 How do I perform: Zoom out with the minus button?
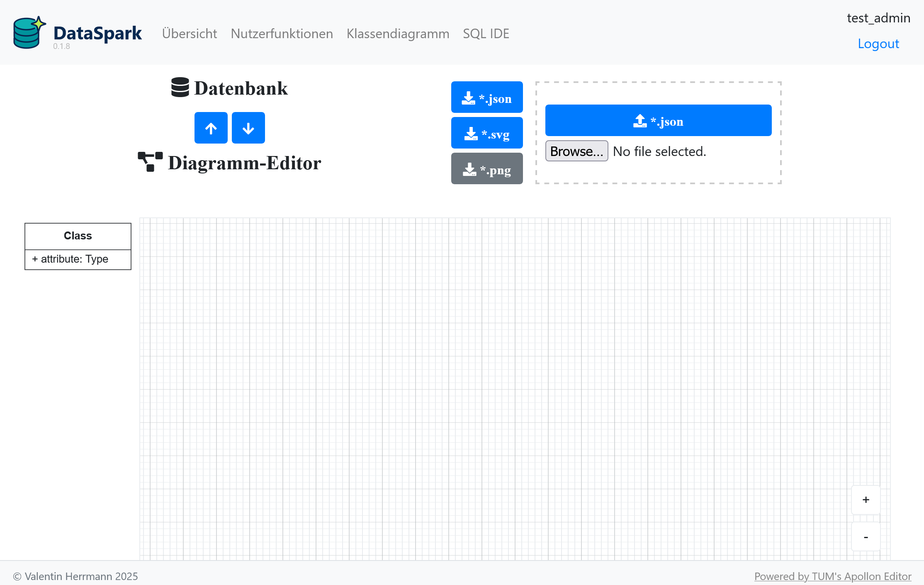coord(866,536)
